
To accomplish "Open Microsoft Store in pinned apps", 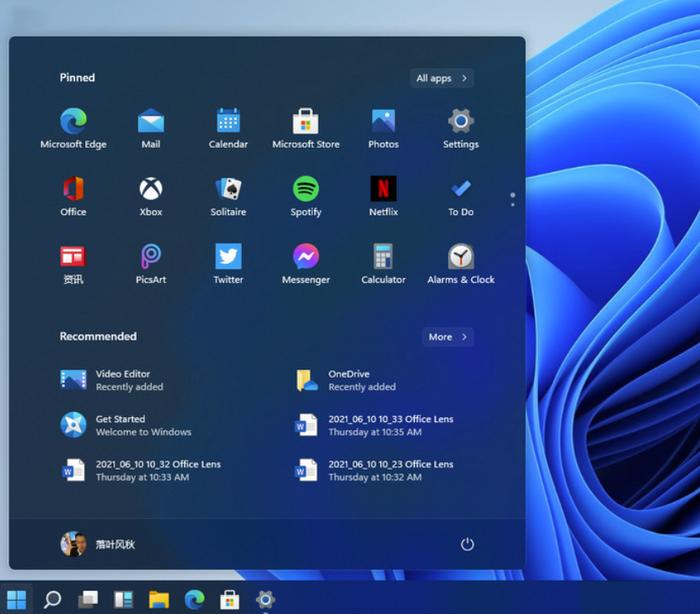I will 306,128.
